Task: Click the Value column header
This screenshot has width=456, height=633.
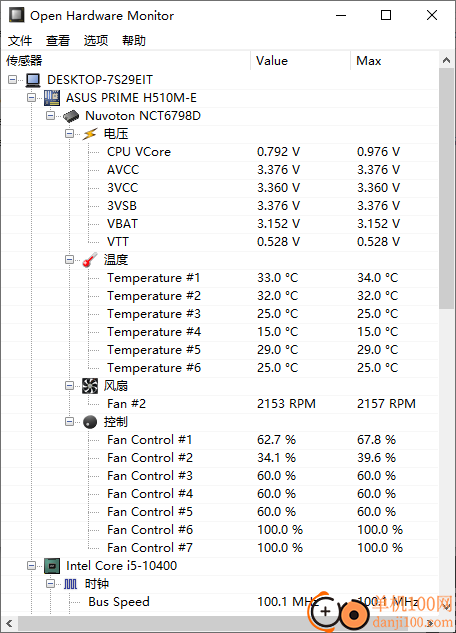Action: coord(301,61)
